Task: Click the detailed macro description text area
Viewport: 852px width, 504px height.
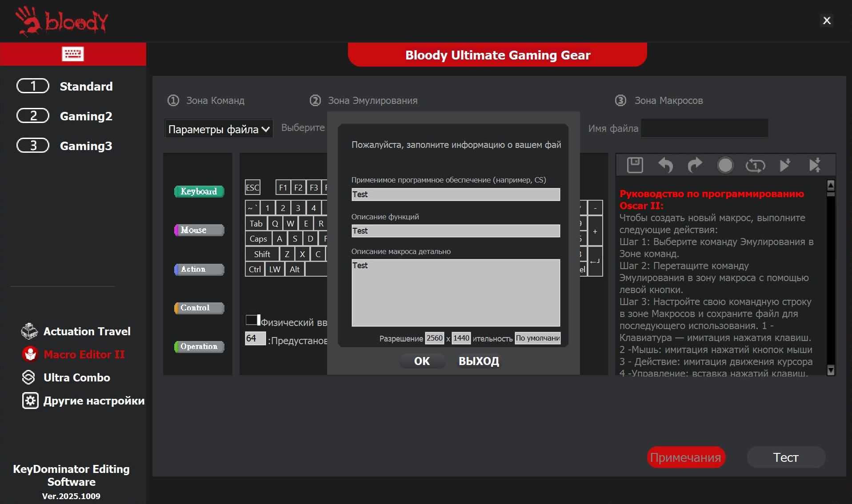Action: click(x=456, y=293)
